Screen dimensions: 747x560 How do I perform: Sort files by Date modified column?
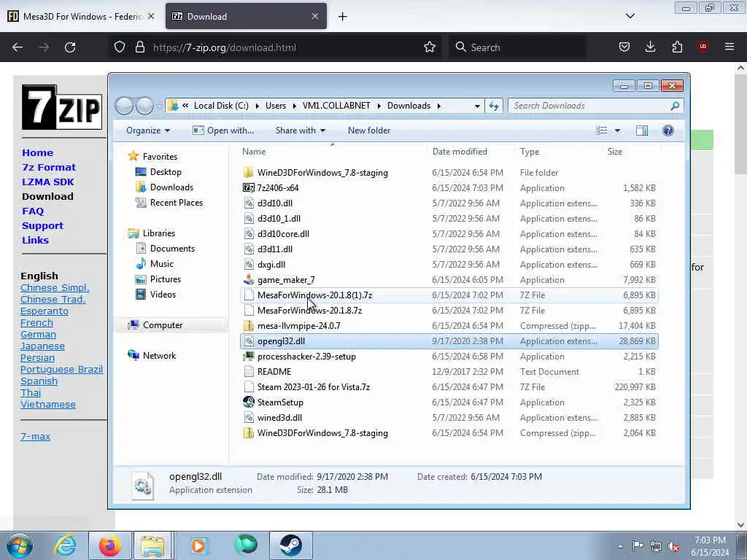point(460,152)
